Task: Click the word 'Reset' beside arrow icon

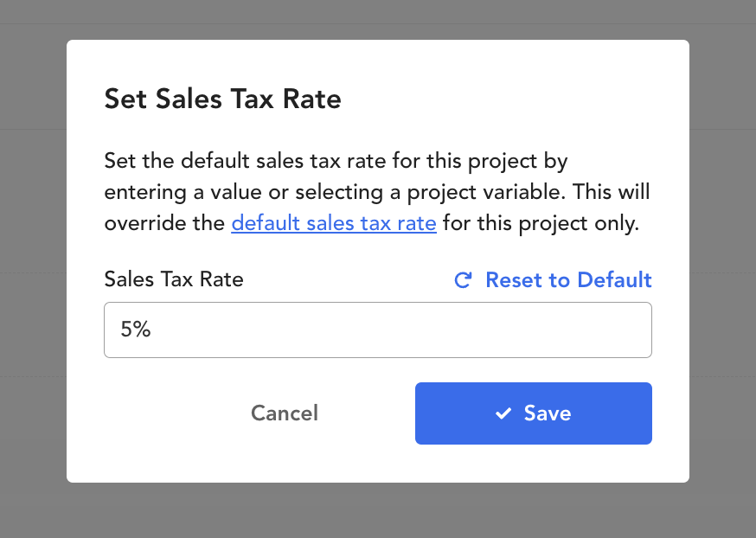Action: click(x=514, y=280)
